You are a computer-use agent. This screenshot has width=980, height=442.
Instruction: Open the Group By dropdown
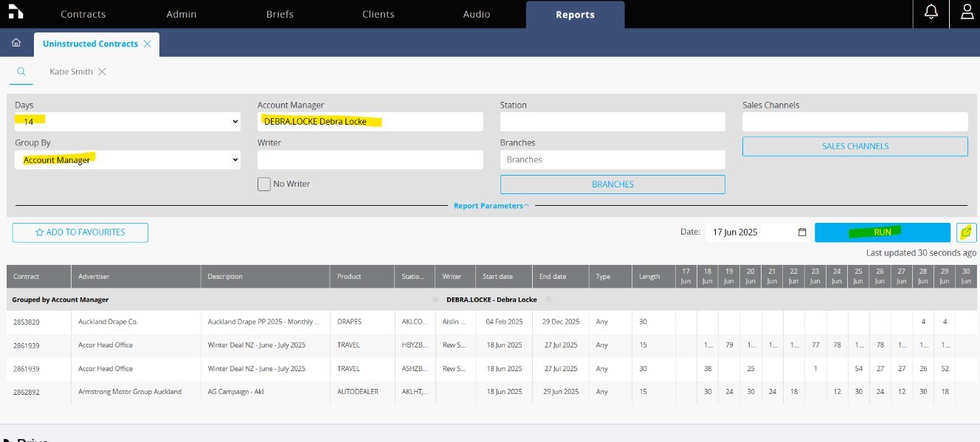pyautogui.click(x=127, y=159)
